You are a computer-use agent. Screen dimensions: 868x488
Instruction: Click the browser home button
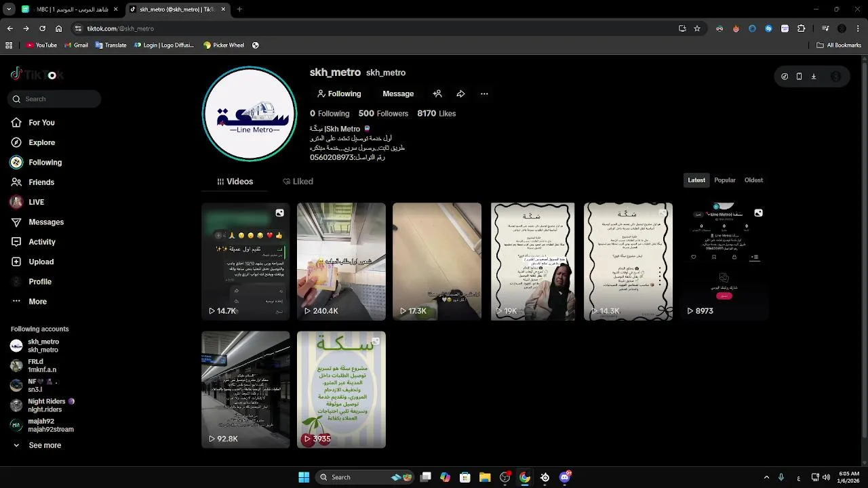[59, 28]
